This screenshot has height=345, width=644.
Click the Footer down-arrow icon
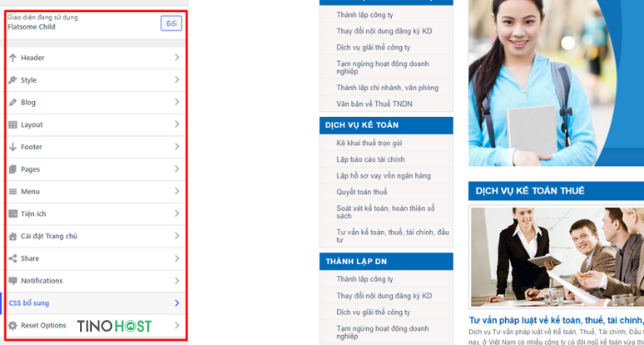pos(13,146)
